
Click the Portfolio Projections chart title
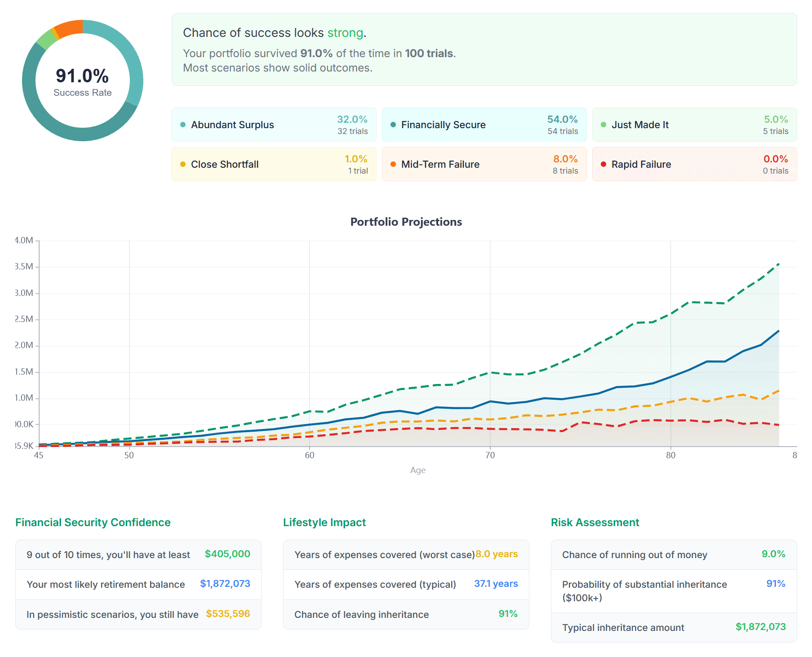click(406, 222)
